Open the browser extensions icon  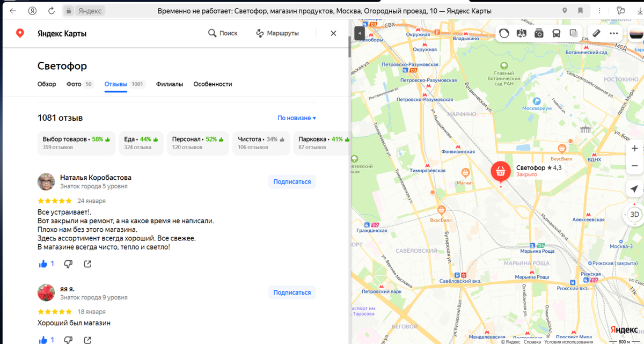coord(621,11)
